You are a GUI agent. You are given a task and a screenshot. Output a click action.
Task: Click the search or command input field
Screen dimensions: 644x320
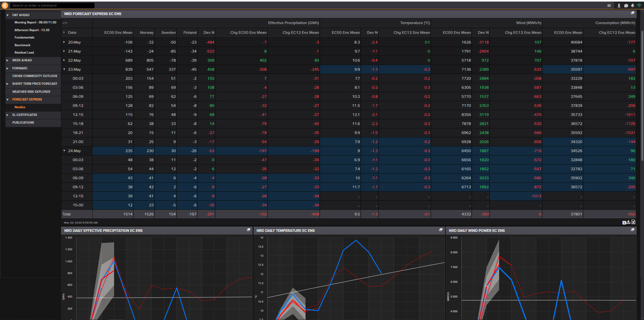pos(52,5)
